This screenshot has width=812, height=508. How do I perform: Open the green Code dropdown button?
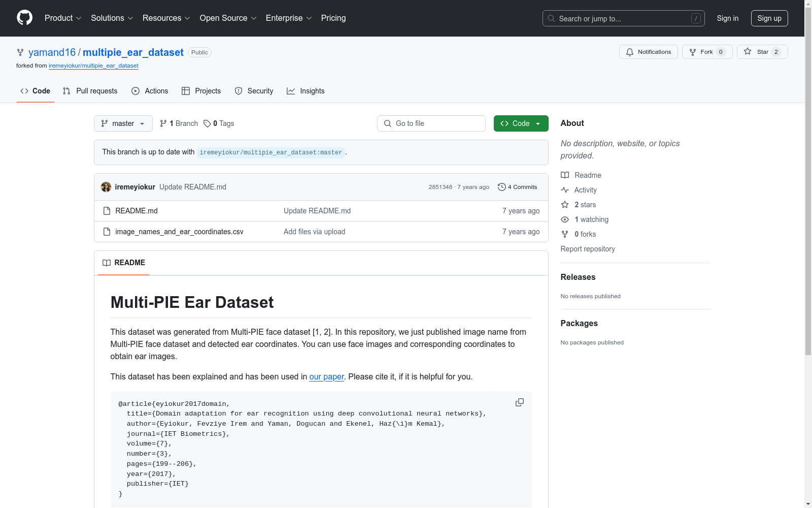tap(521, 123)
